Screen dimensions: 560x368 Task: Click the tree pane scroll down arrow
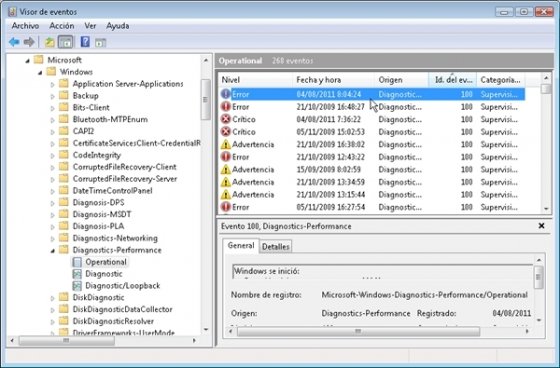pyautogui.click(x=206, y=329)
